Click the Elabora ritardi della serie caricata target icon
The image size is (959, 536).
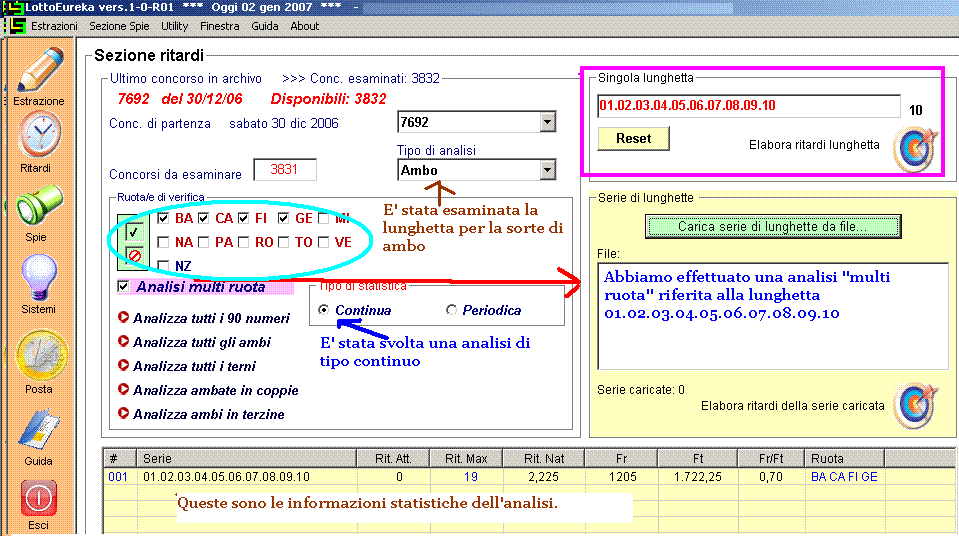coord(914,405)
